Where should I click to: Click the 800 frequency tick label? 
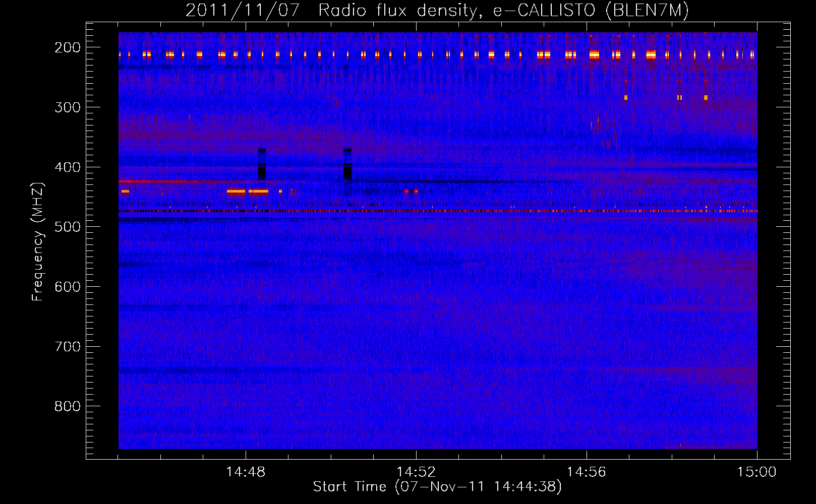[67, 406]
